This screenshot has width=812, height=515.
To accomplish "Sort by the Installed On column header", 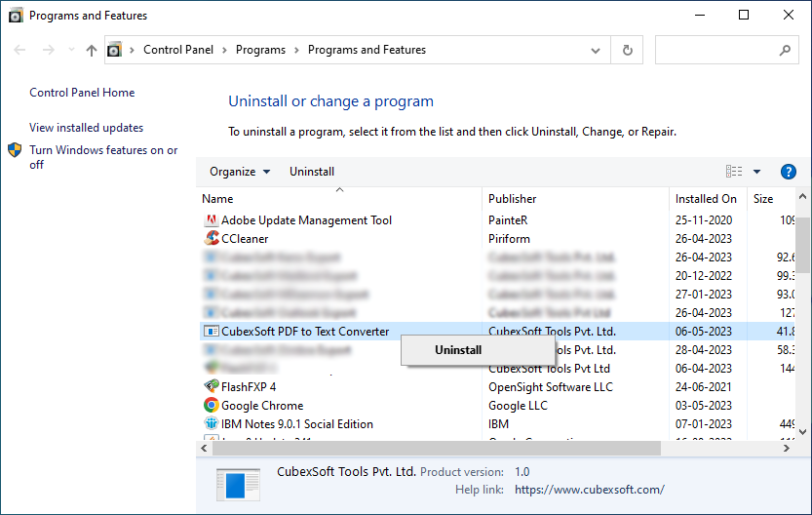I will tap(706, 199).
